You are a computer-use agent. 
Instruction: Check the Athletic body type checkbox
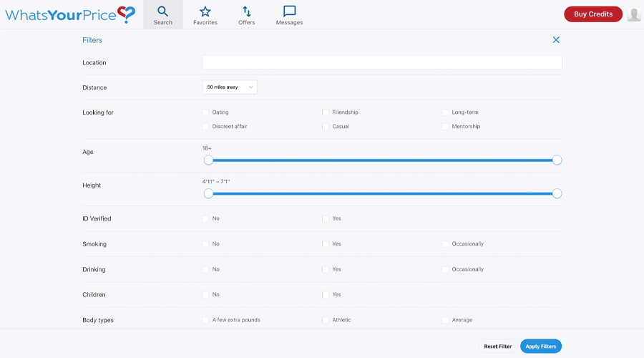coord(326,320)
